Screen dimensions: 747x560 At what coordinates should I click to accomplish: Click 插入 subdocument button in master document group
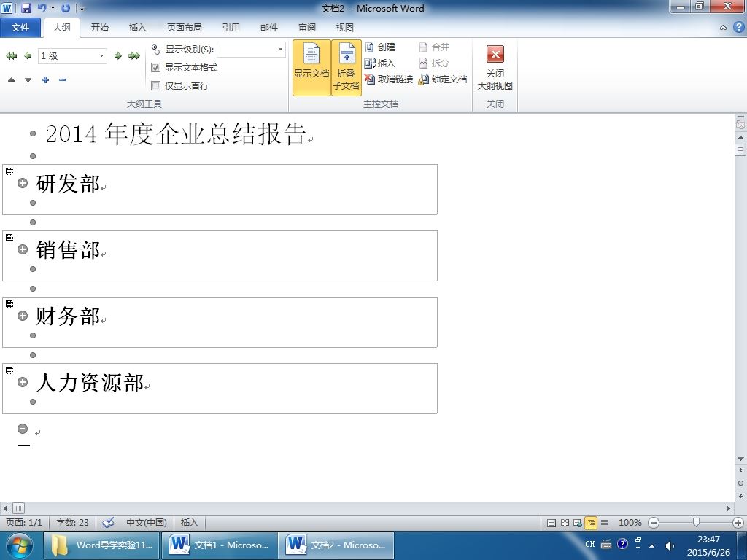pos(379,63)
